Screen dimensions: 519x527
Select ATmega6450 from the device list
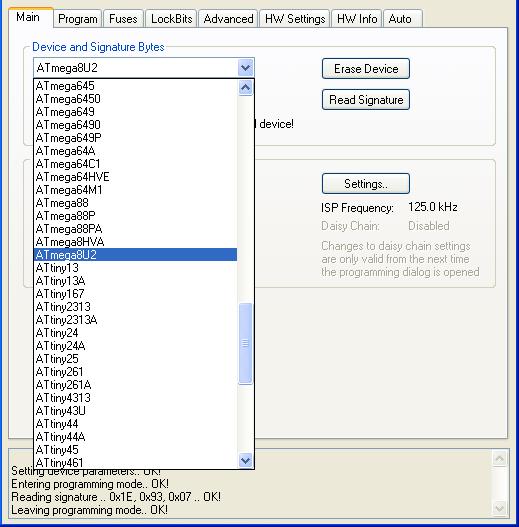coord(135,99)
